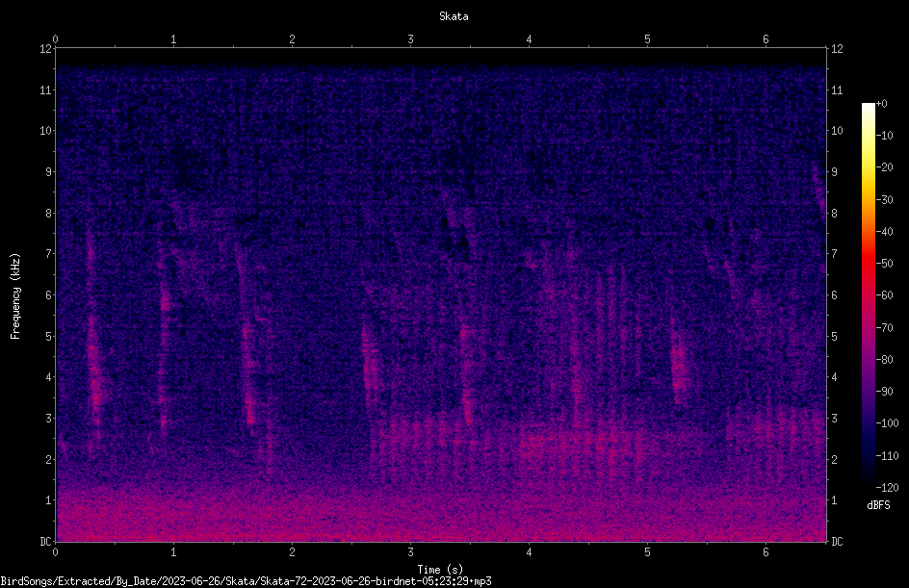Click the "-110" colorbar value
The width and height of the screenshot is (909, 588).
(x=888, y=456)
